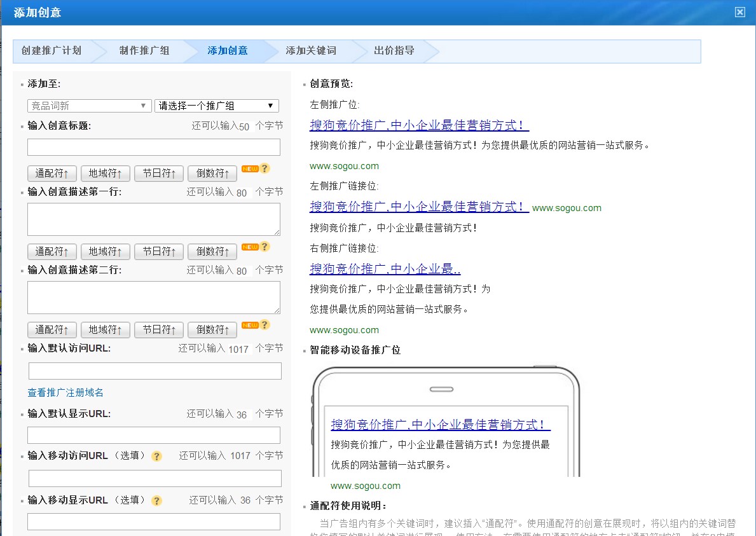Insert 倒数符 in the title row

212,173
